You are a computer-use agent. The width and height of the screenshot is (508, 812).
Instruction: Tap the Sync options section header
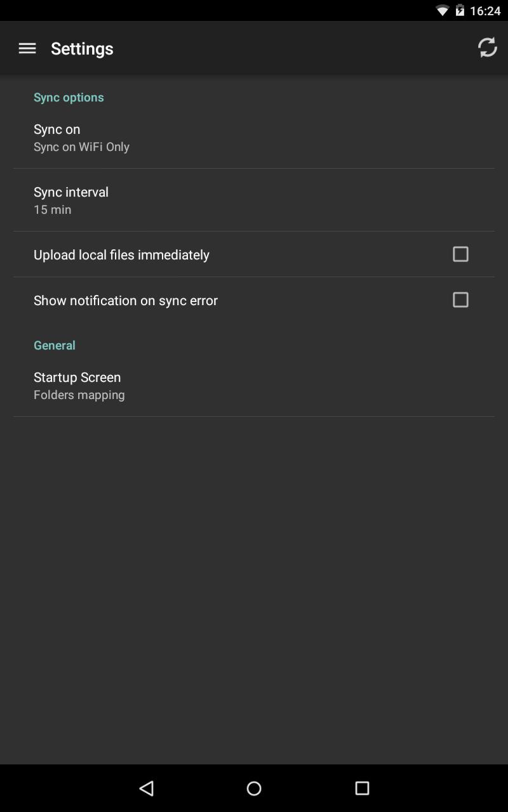tap(69, 97)
